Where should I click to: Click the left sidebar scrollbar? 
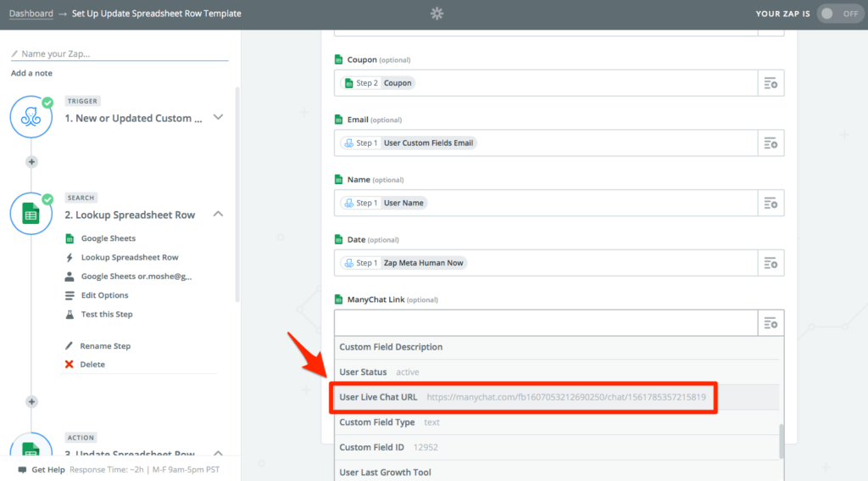point(237,194)
